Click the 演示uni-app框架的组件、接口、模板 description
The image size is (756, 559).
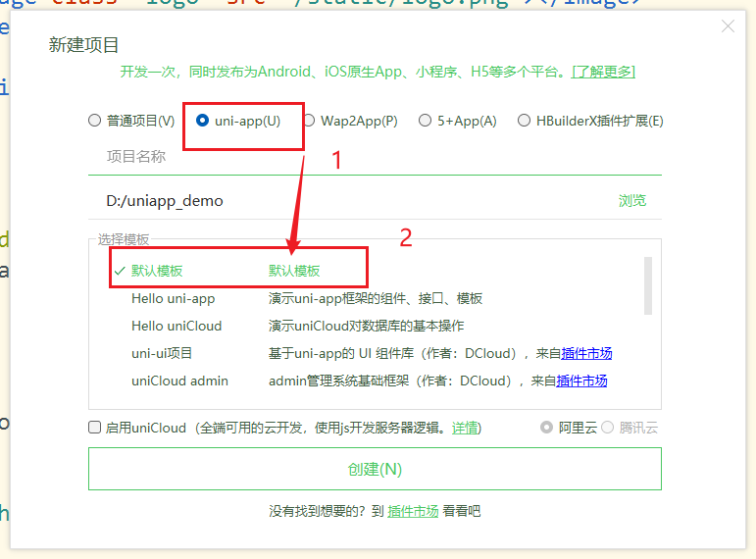tap(376, 298)
